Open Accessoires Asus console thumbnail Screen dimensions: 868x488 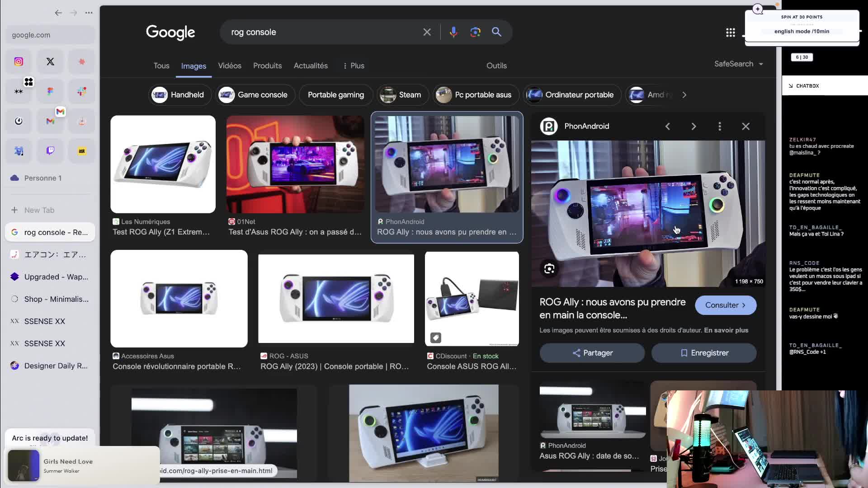tap(179, 299)
